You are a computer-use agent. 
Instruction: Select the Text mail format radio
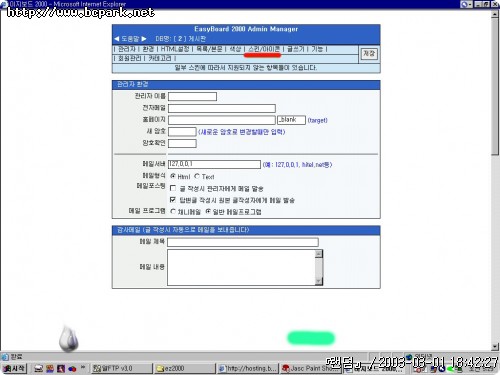click(x=197, y=176)
